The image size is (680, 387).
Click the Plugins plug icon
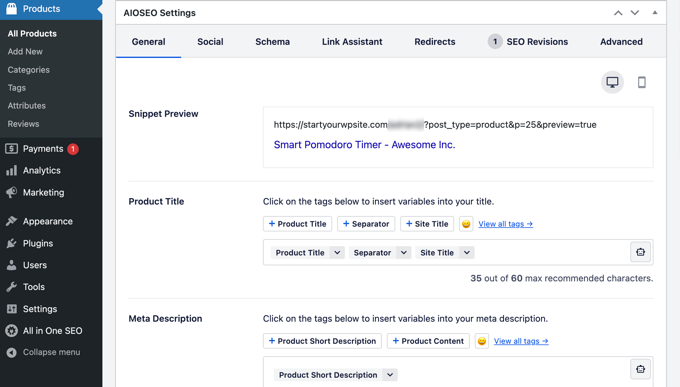(12, 243)
